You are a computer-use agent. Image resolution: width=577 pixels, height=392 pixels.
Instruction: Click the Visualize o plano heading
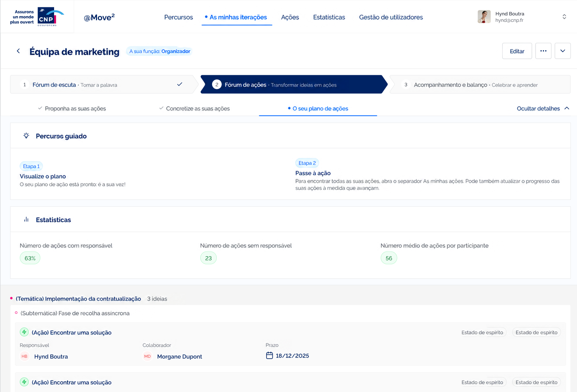(x=43, y=176)
